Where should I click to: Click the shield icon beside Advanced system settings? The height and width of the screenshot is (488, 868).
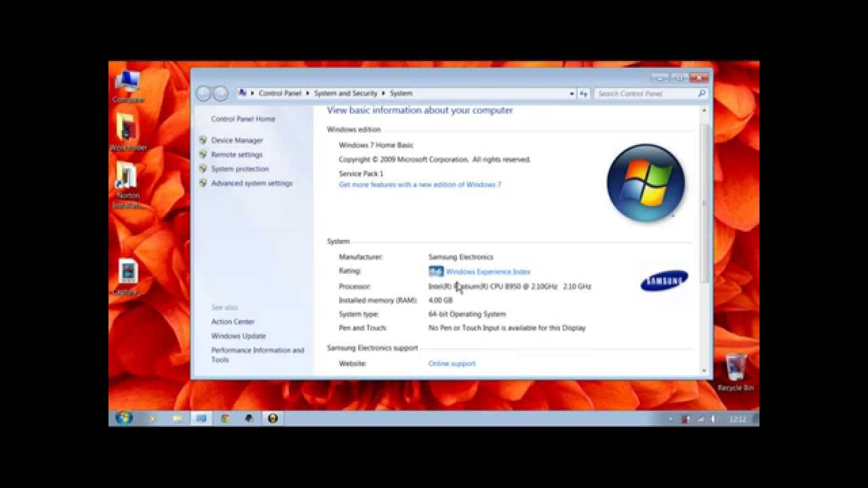pyautogui.click(x=203, y=183)
